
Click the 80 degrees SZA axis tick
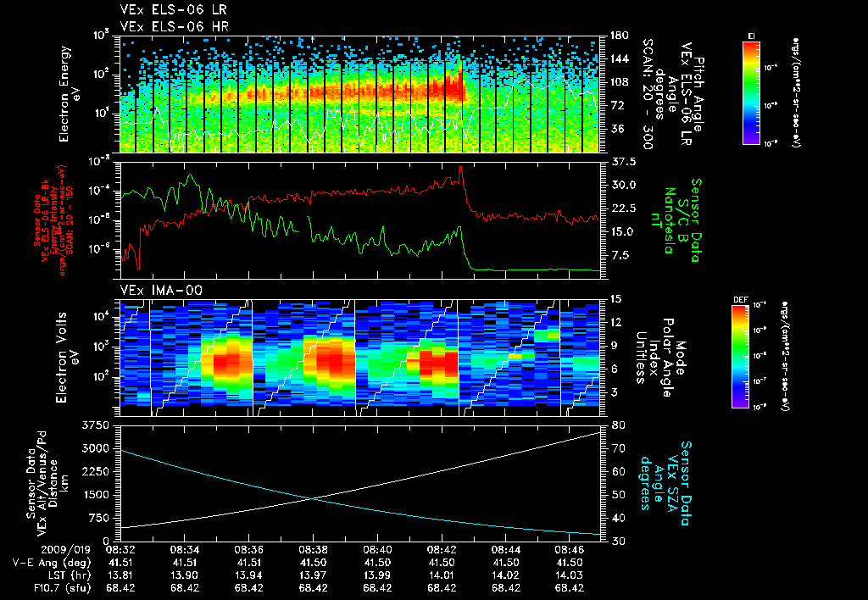[x=619, y=425]
